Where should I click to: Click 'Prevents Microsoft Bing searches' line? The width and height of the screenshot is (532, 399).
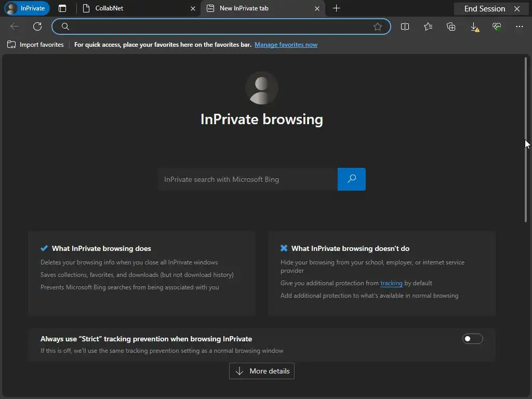(129, 287)
